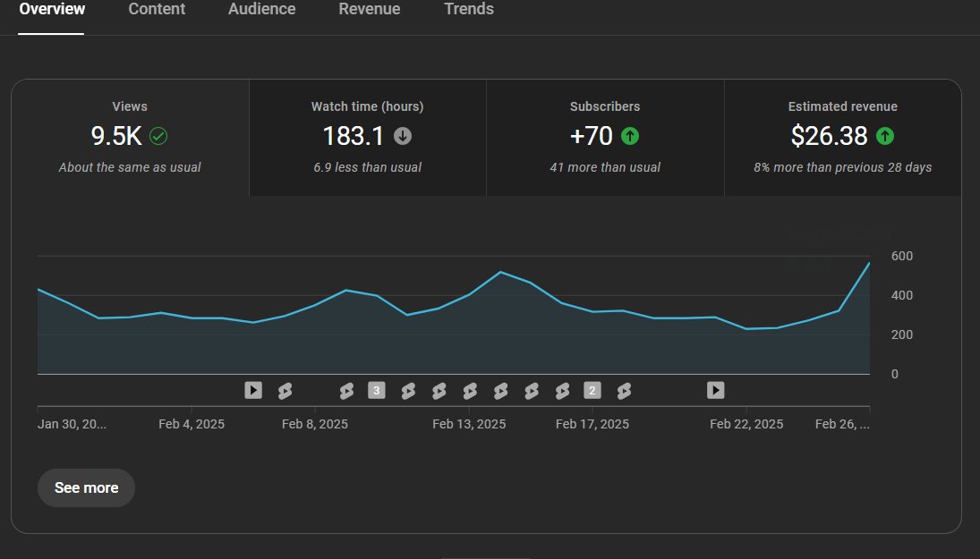Select the Estimated revenue card title
This screenshot has height=559, width=980.
842,106
